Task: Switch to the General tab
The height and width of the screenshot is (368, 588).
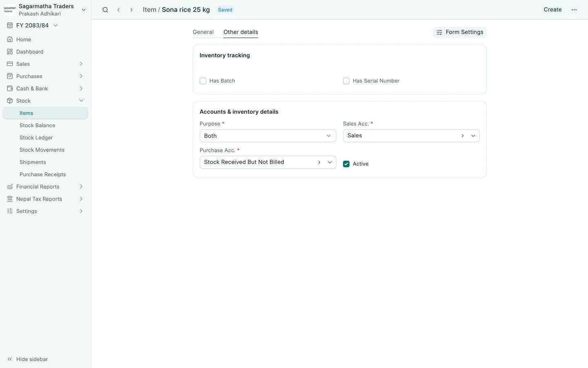Action: [203, 32]
